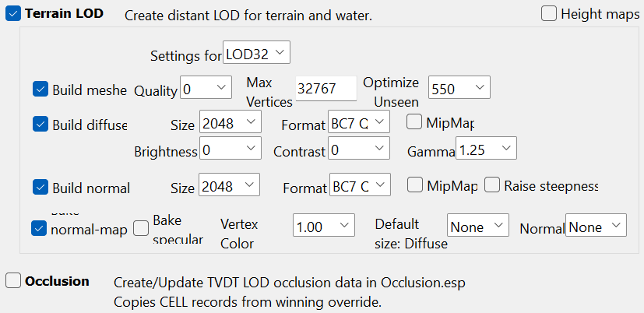The width and height of the screenshot is (644, 313).
Task: Enable MipMap for diffuse textures
Action: pos(414,122)
